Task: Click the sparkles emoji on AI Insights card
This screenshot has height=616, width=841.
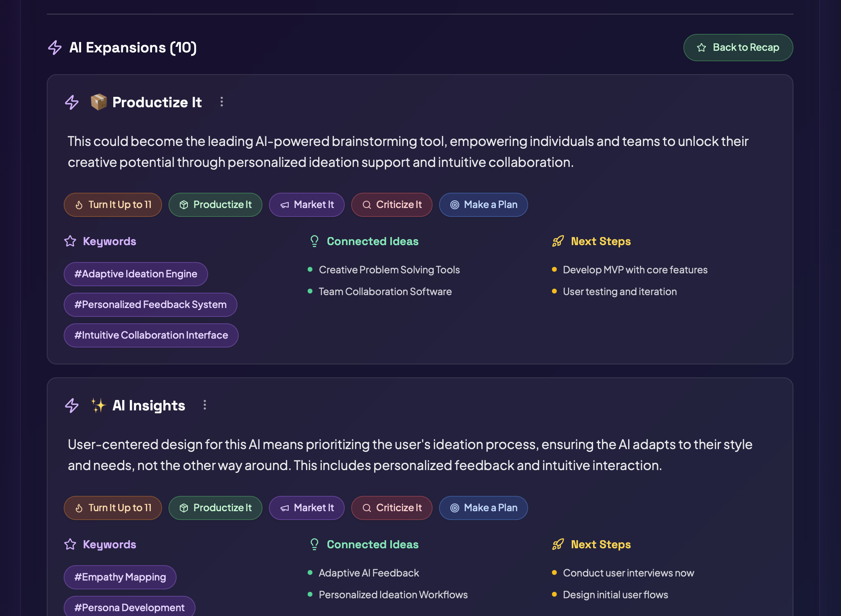Action: 98,405
